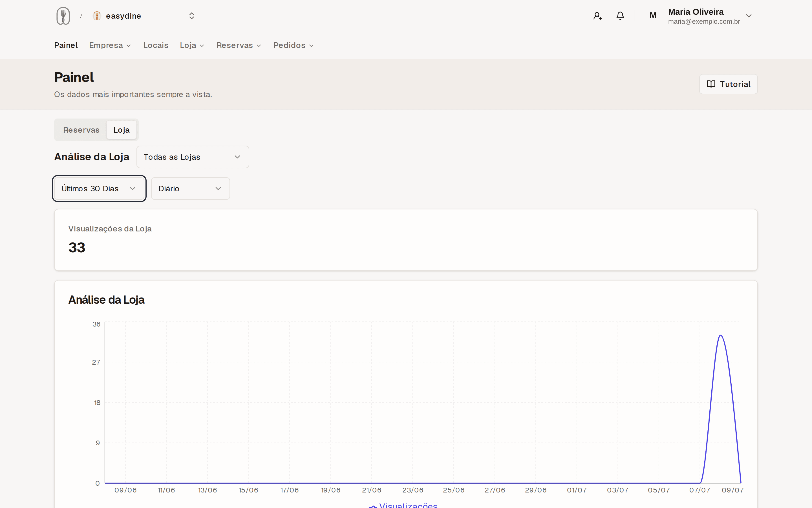Open the Todas as Lojas dropdown

click(193, 157)
